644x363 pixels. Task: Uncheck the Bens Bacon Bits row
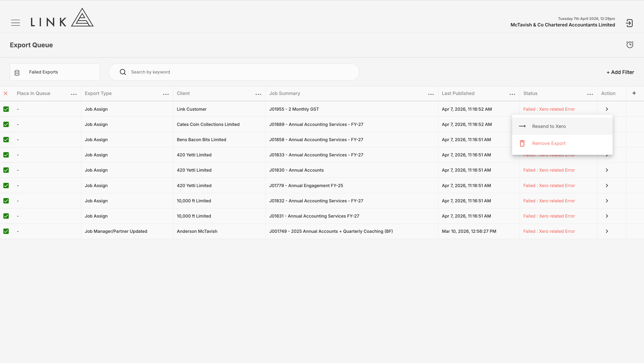(6, 140)
